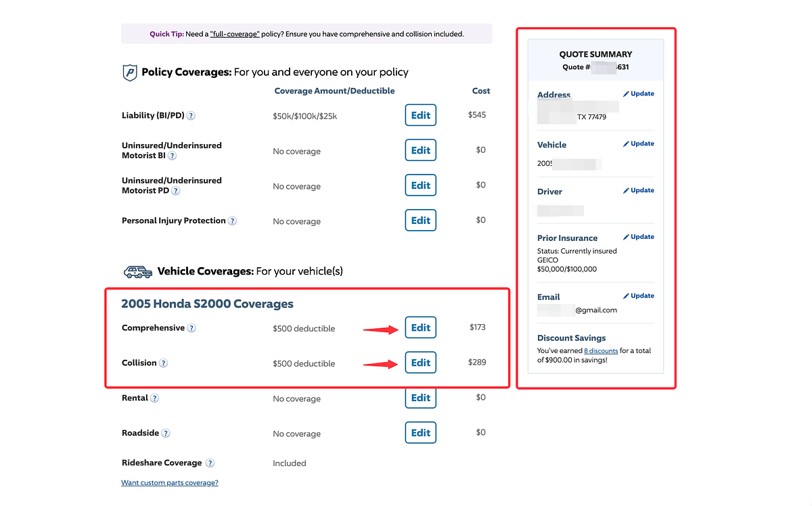Viewport: 812px width, 506px height.
Task: Click the 'Cost' column header
Action: 481,91
